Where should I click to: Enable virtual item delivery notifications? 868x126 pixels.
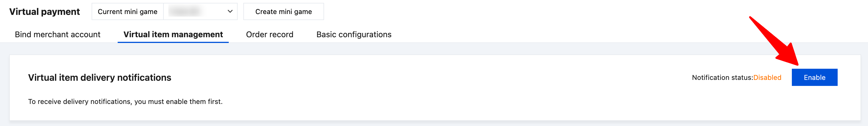pyautogui.click(x=814, y=78)
